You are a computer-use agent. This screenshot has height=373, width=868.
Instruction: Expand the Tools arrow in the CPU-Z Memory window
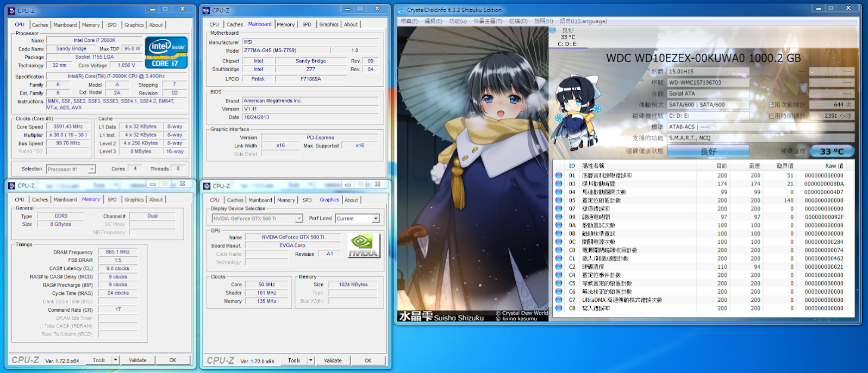pos(115,360)
